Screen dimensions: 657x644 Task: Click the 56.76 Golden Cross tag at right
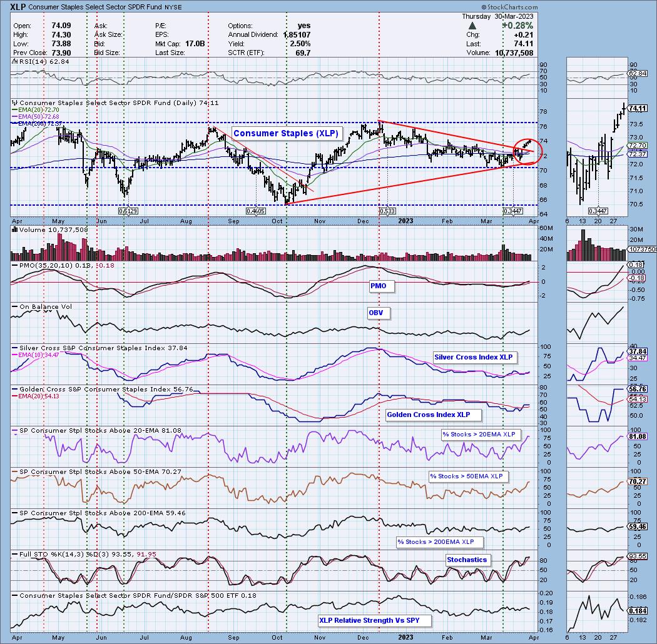638,389
